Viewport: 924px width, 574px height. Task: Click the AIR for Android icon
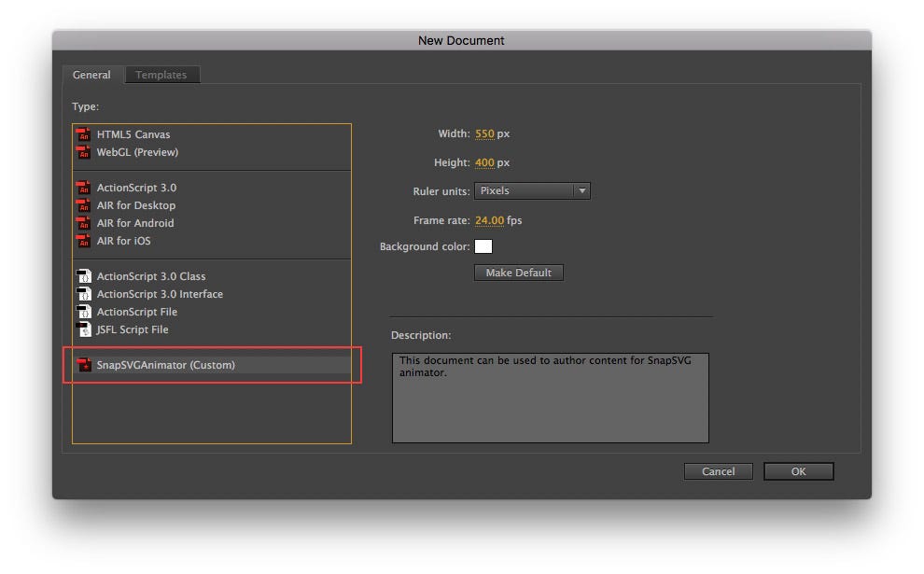click(x=84, y=223)
